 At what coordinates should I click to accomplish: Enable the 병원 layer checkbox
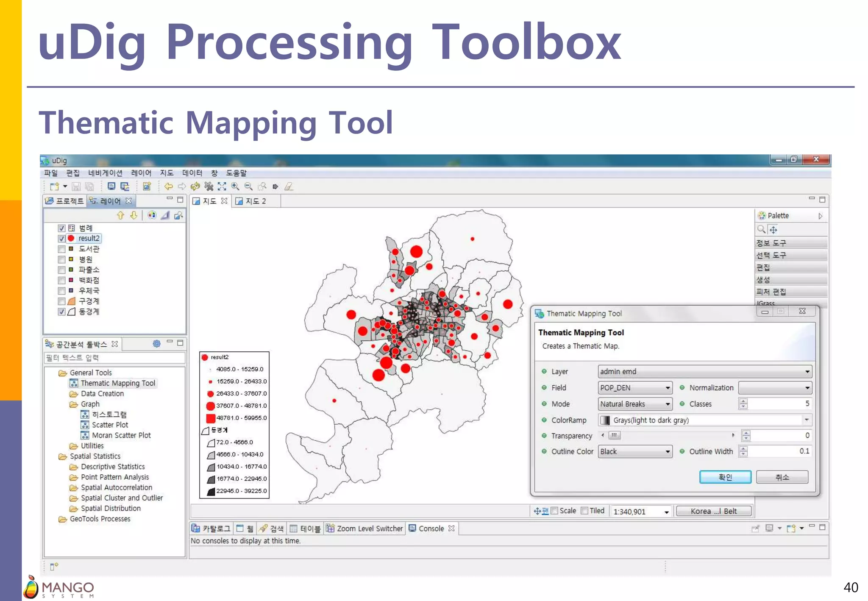coord(61,259)
